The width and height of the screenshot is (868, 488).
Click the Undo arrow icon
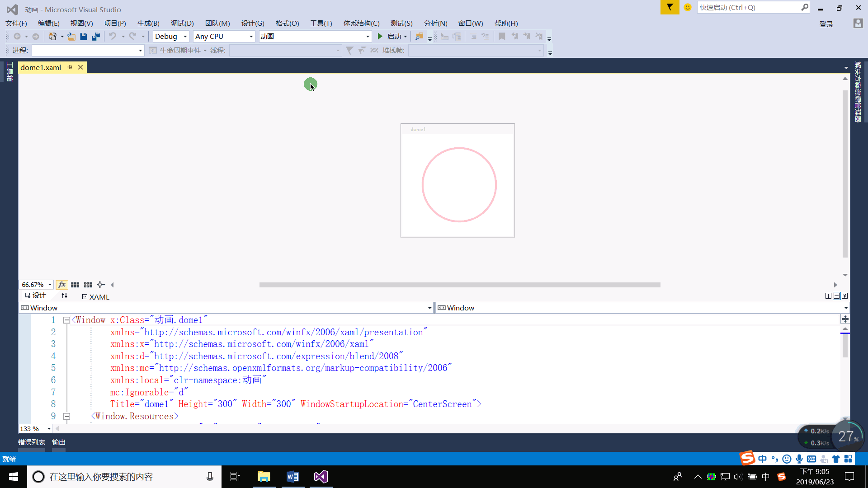tap(113, 37)
